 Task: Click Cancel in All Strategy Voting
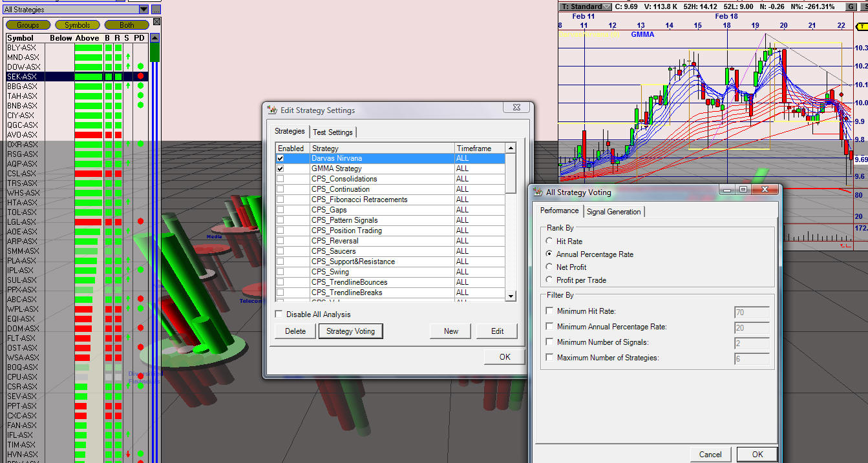[710, 455]
